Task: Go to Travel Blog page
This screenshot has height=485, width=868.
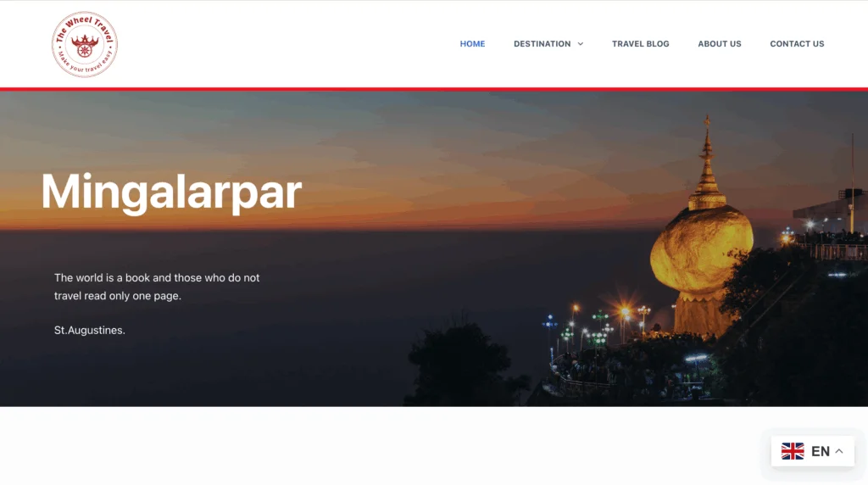Action: [641, 44]
